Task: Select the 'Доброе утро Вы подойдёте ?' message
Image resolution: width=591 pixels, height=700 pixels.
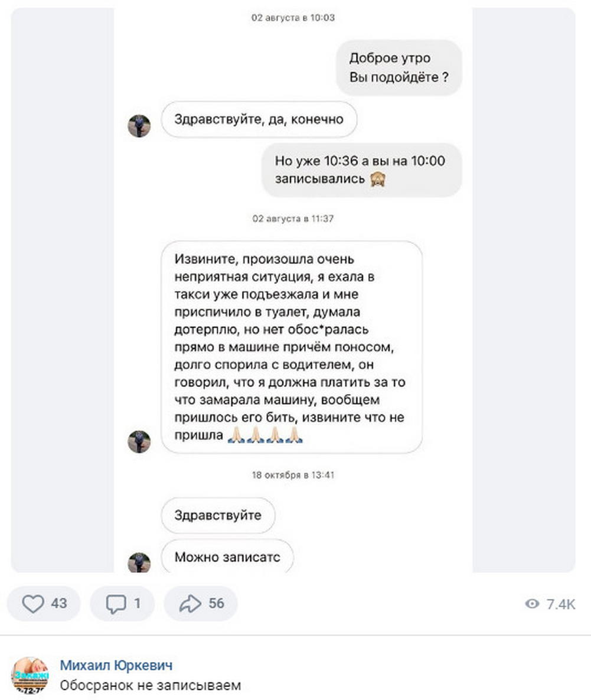Action: pos(399,67)
